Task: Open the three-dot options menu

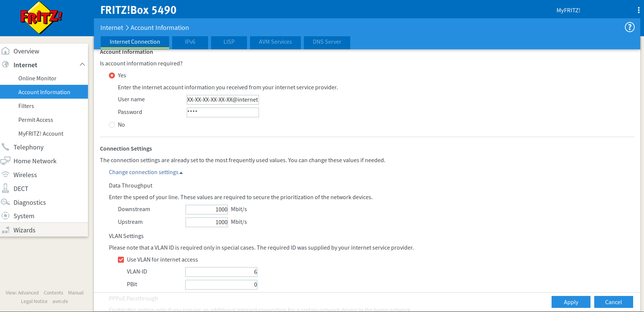Action: point(638,10)
